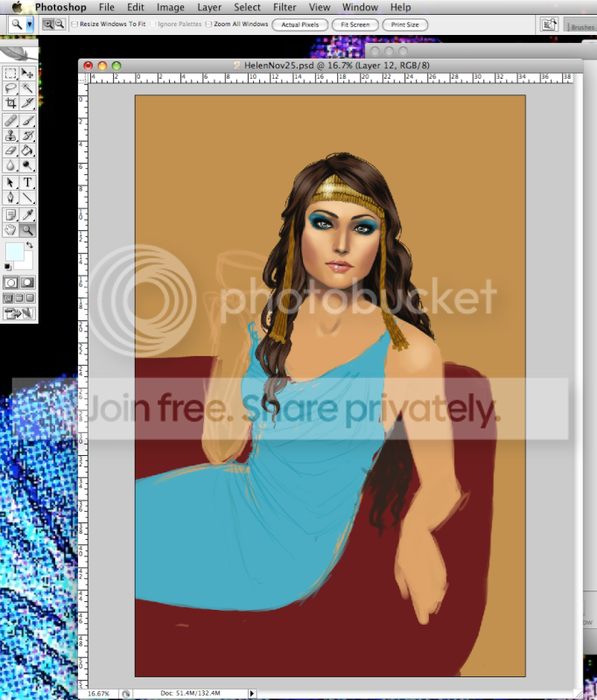Open the Image menu
597x700 pixels.
[171, 7]
